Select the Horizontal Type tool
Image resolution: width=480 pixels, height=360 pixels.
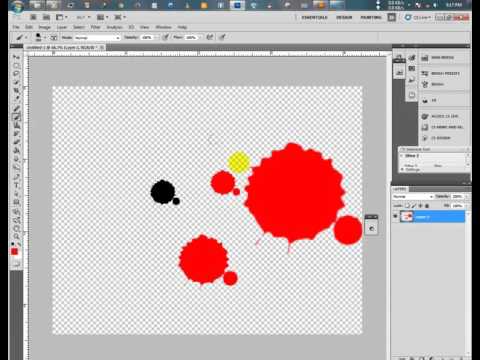point(16,185)
